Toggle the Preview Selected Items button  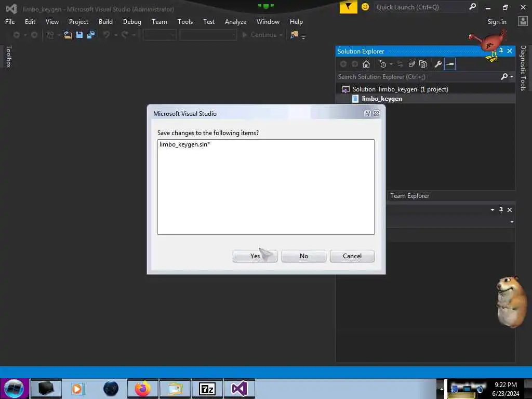point(450,64)
